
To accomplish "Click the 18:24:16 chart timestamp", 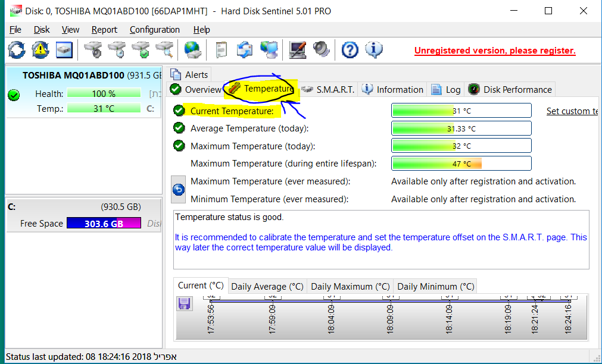I will (x=568, y=319).
